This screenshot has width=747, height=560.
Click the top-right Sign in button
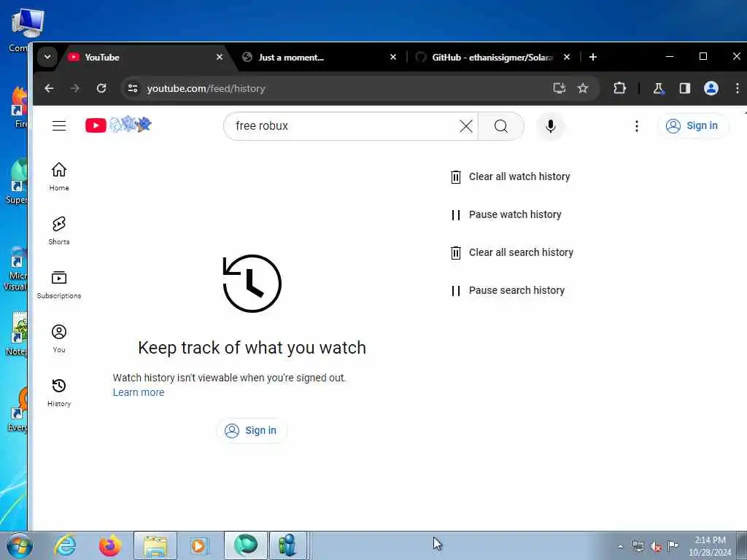[693, 125]
